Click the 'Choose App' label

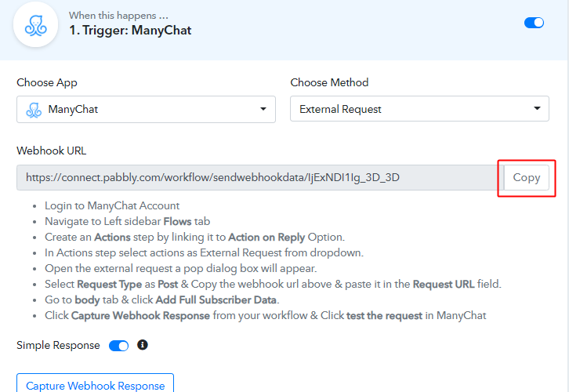click(x=47, y=82)
